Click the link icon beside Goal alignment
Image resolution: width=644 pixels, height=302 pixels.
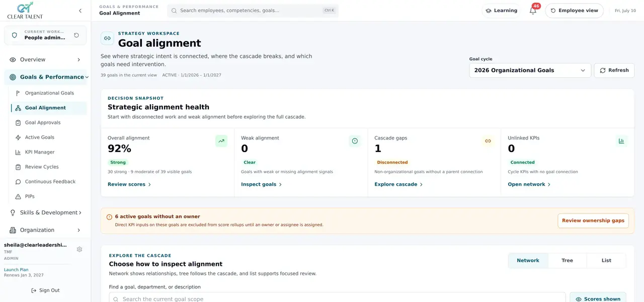[x=107, y=38]
